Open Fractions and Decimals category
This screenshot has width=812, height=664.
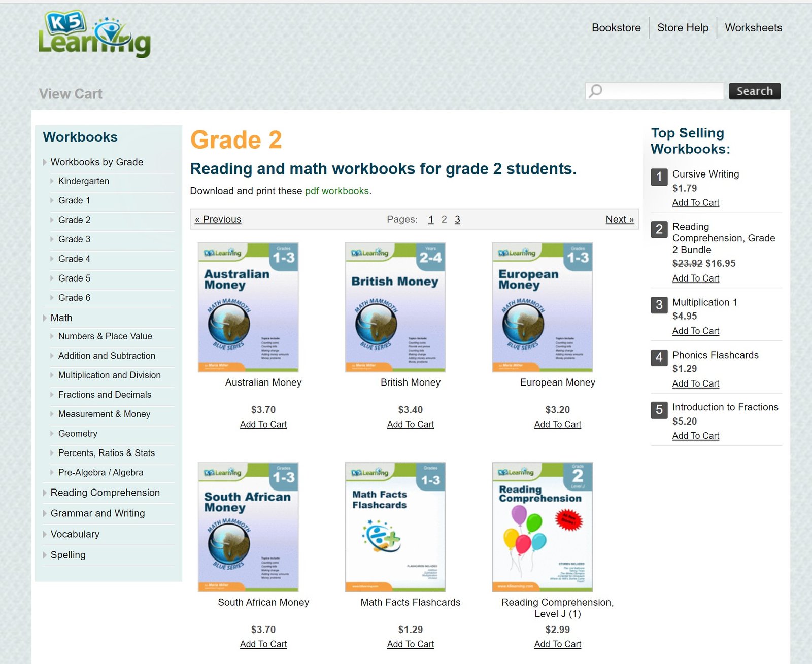(105, 395)
